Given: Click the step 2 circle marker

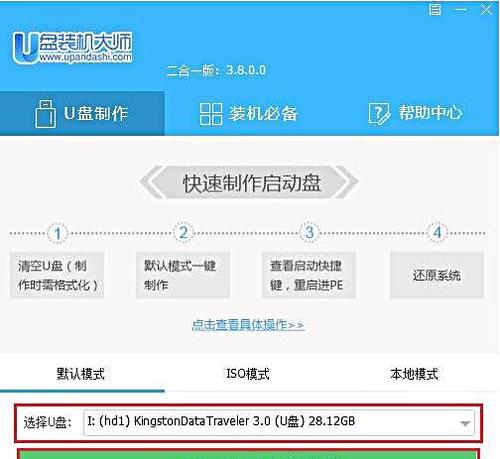Looking at the screenshot, I should [183, 232].
